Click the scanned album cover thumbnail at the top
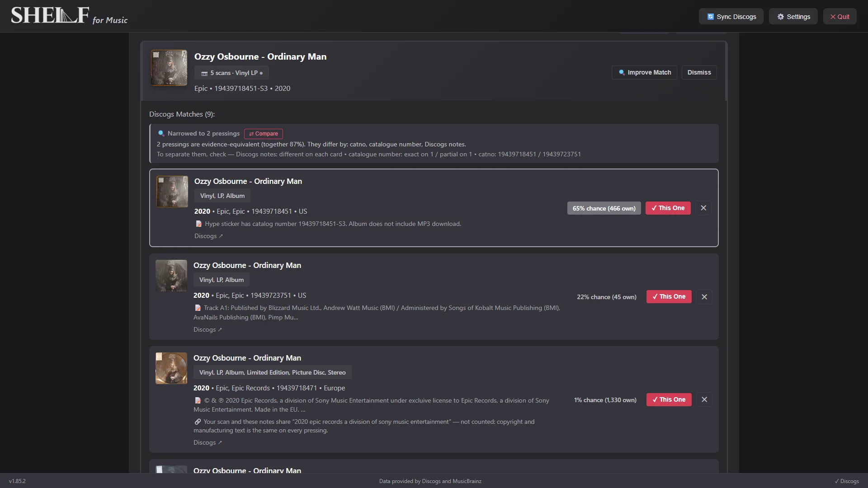868x488 pixels. pyautogui.click(x=169, y=68)
